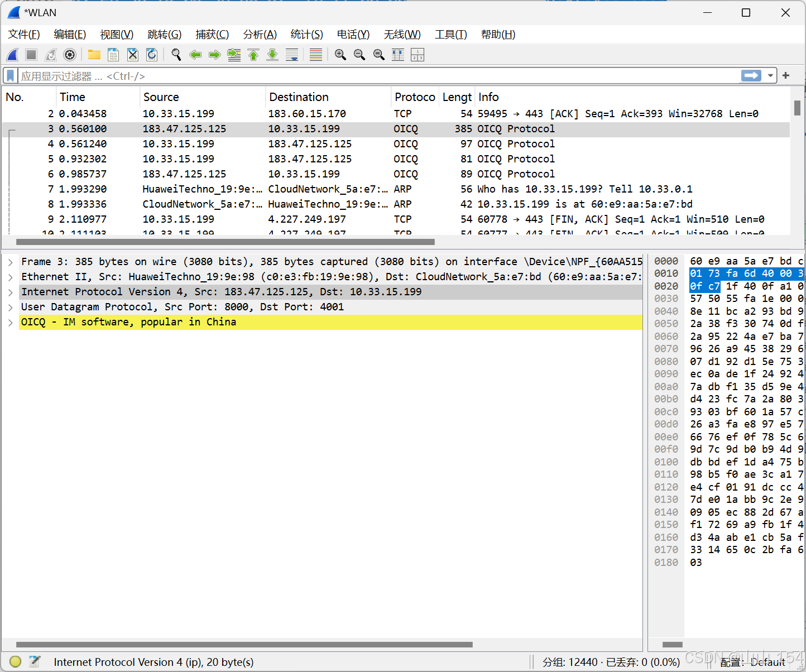The height and width of the screenshot is (672, 806).
Task: Open the 帮助(H) menu
Action: [498, 35]
